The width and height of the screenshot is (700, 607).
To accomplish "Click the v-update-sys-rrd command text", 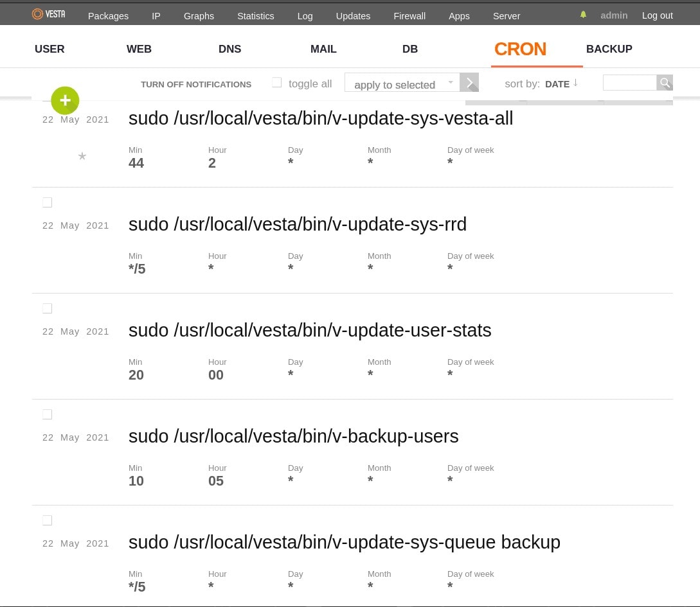I will pos(298,224).
